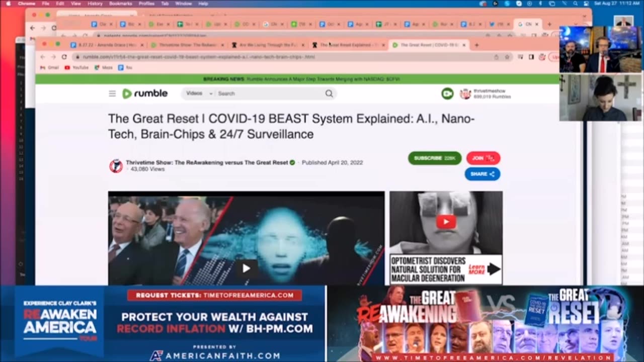Bookmark this page with the star icon
The height and width of the screenshot is (362, 644).
pyautogui.click(x=508, y=57)
